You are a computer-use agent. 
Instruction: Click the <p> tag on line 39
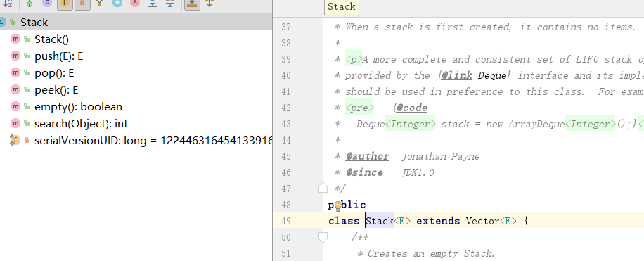354,60
